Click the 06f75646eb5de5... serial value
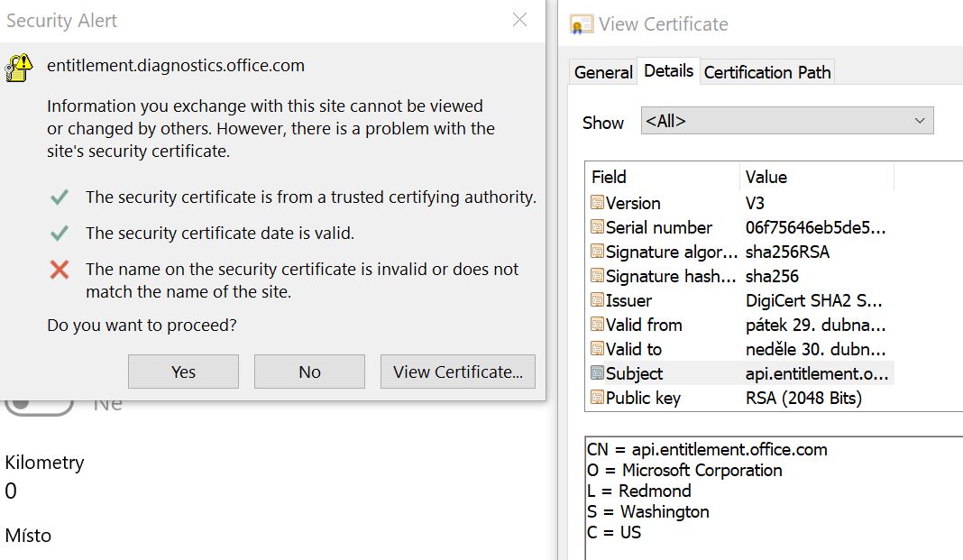The width and height of the screenshot is (963, 560). click(816, 227)
